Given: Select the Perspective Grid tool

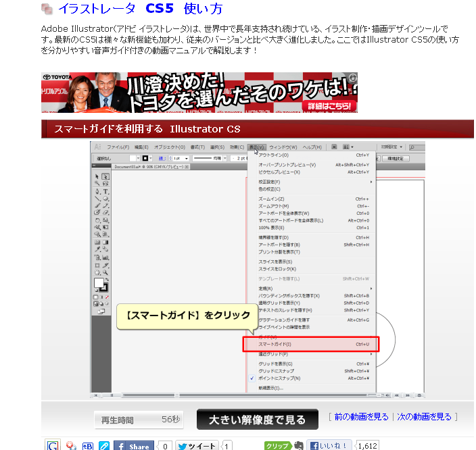Looking at the screenshot, I should coord(105,234).
